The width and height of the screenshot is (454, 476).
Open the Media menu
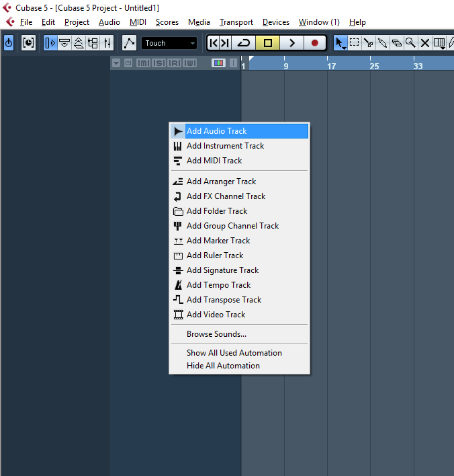click(199, 22)
